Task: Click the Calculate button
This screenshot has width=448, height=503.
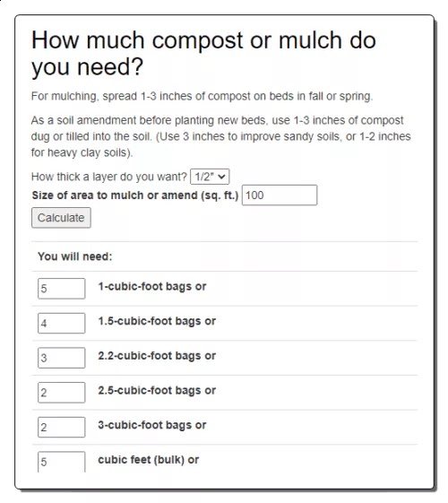Action: (61, 218)
